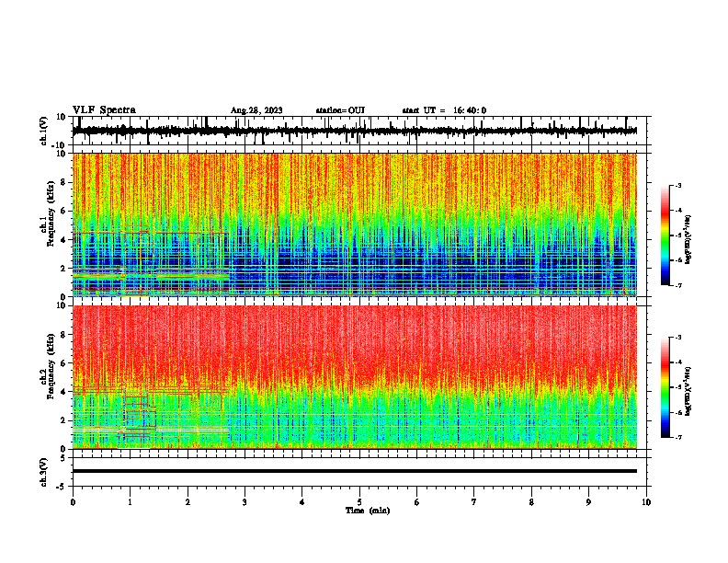The image size is (728, 563).
Task: Click the time axis tick label "9"
Action: [588, 502]
